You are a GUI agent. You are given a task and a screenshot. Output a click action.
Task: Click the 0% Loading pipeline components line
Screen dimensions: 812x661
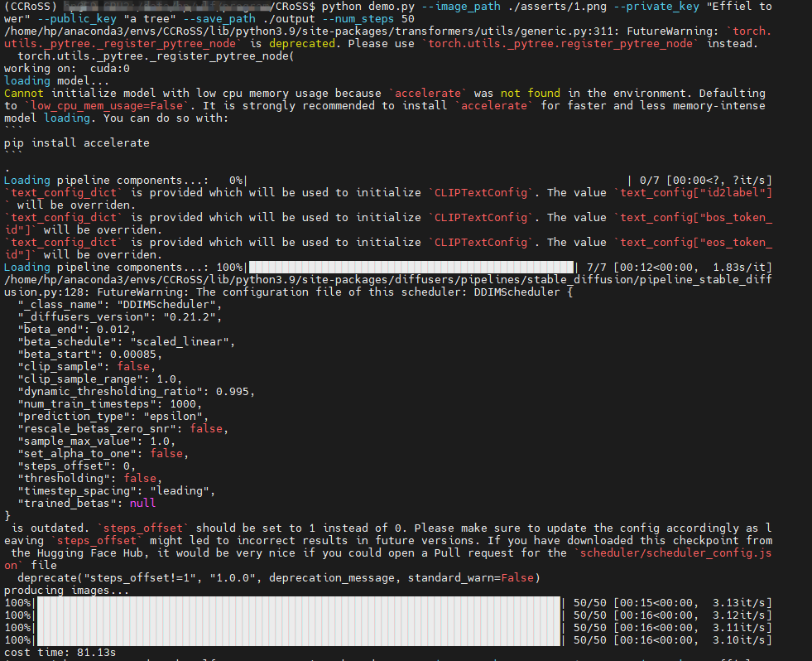388,181
